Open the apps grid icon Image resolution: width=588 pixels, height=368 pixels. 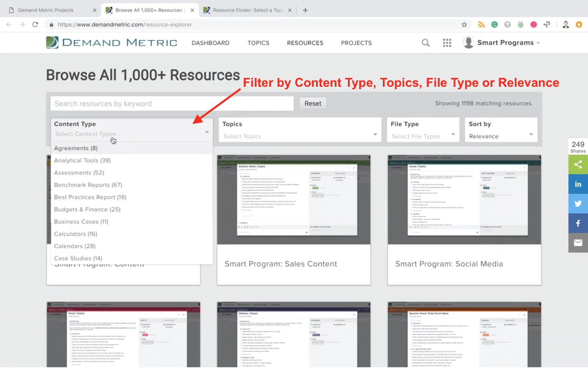coord(447,43)
